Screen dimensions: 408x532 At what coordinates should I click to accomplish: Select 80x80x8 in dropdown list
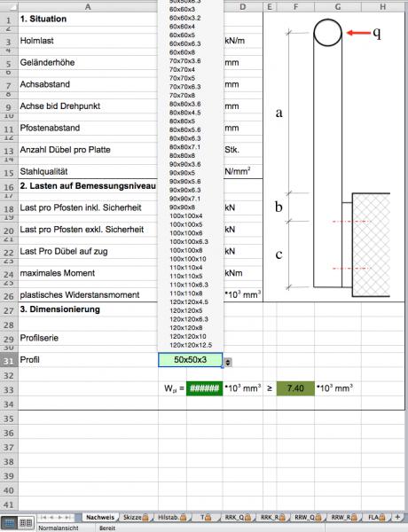[183, 156]
